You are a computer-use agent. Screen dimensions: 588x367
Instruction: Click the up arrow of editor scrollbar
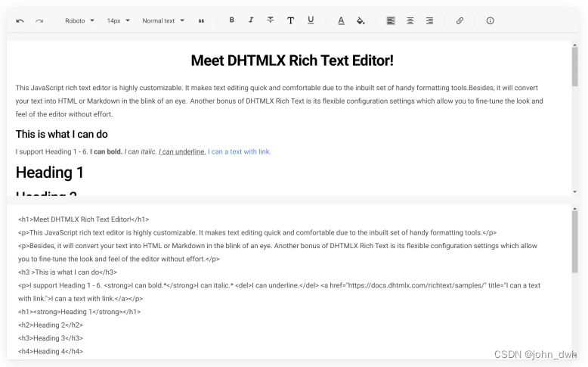click(575, 45)
